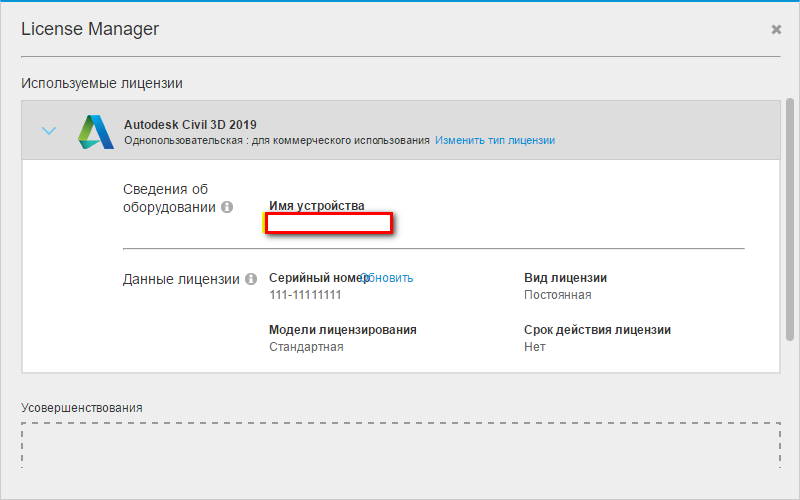Image resolution: width=800 pixels, height=500 pixels.
Task: Click the Autodesk Civil 3D 2019 product title
Action: 190,124
